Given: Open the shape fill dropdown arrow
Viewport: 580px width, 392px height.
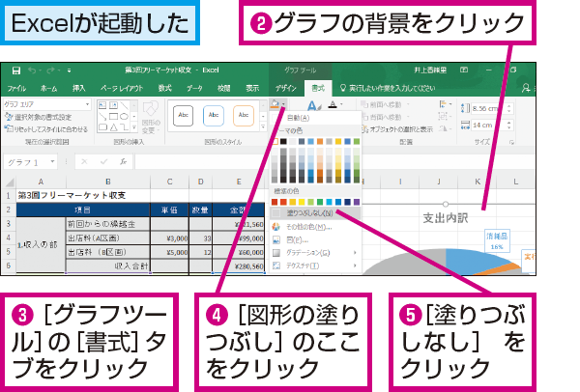Looking at the screenshot, I should pyautogui.click(x=283, y=104).
